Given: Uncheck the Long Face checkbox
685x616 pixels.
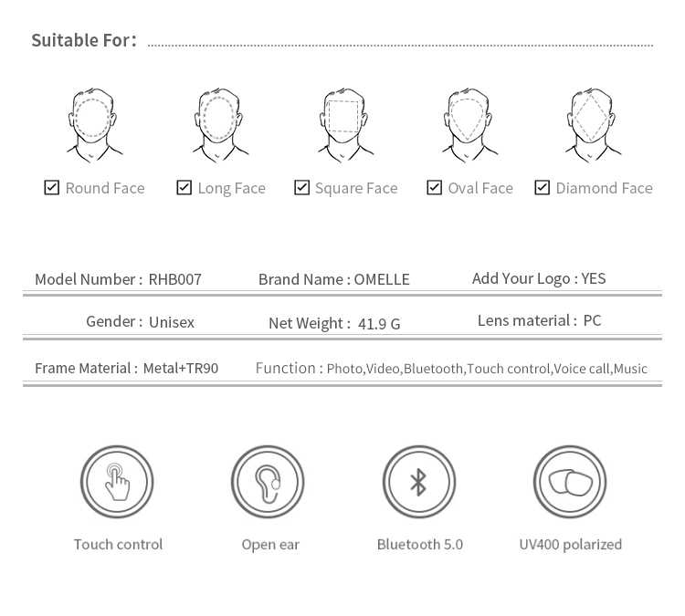Looking at the screenshot, I should point(184,187).
